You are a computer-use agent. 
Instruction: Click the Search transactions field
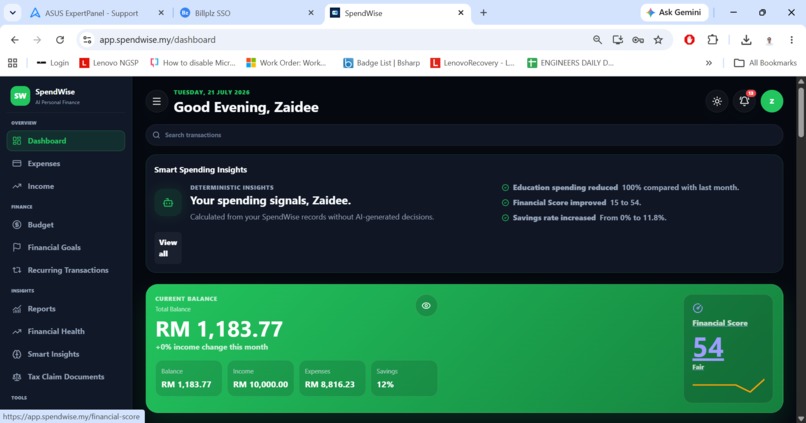464,135
